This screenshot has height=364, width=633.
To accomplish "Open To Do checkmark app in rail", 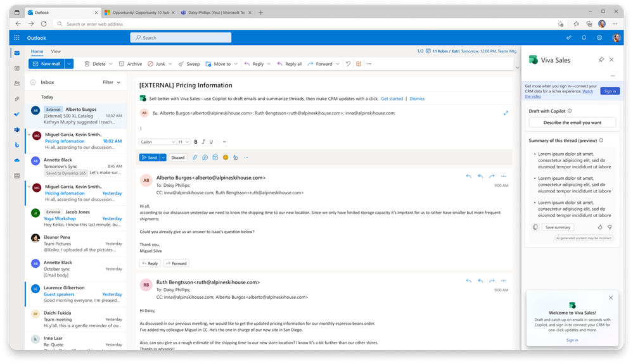I will [x=16, y=114].
